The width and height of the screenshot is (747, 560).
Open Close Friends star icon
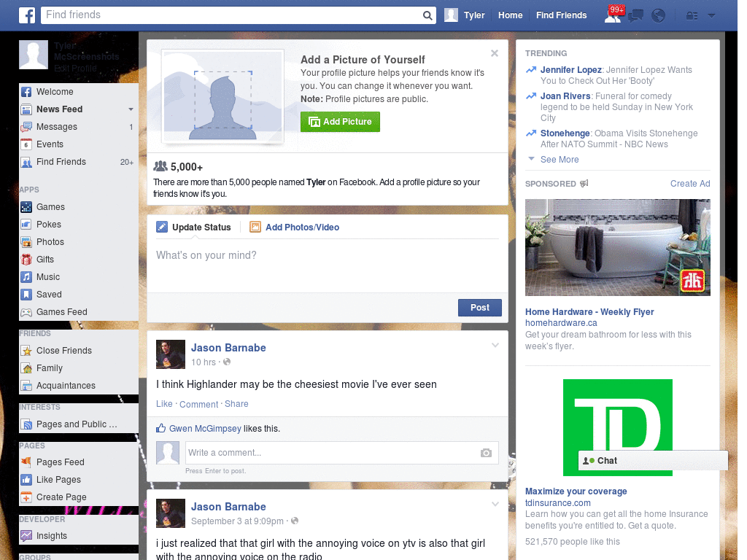26,351
